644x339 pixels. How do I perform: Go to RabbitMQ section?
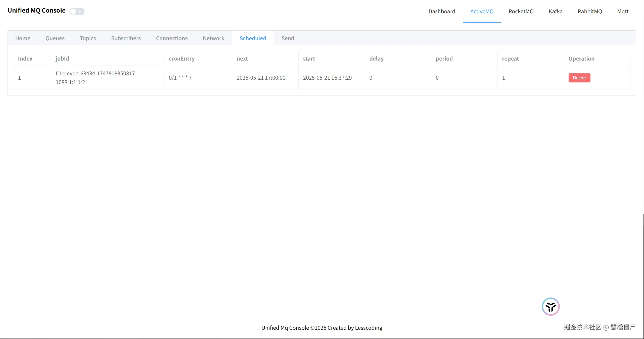coord(590,12)
